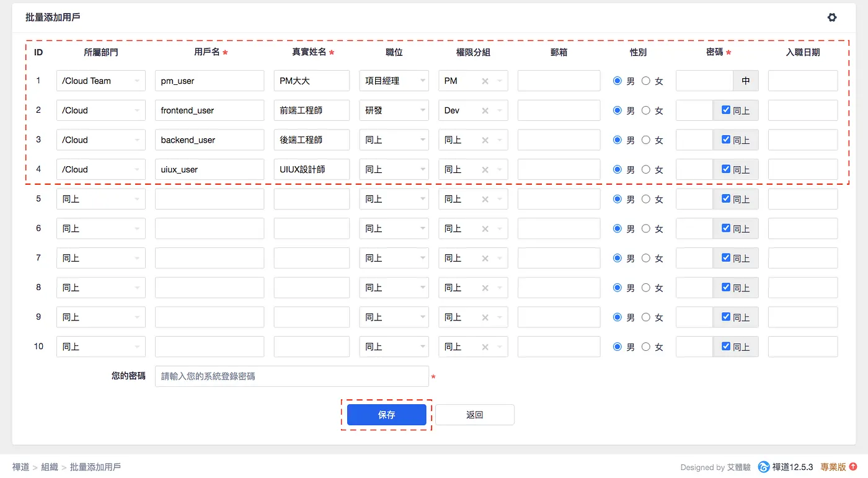Open the 艾體驗 designer link
This screenshot has width=868, height=478.
(x=739, y=467)
